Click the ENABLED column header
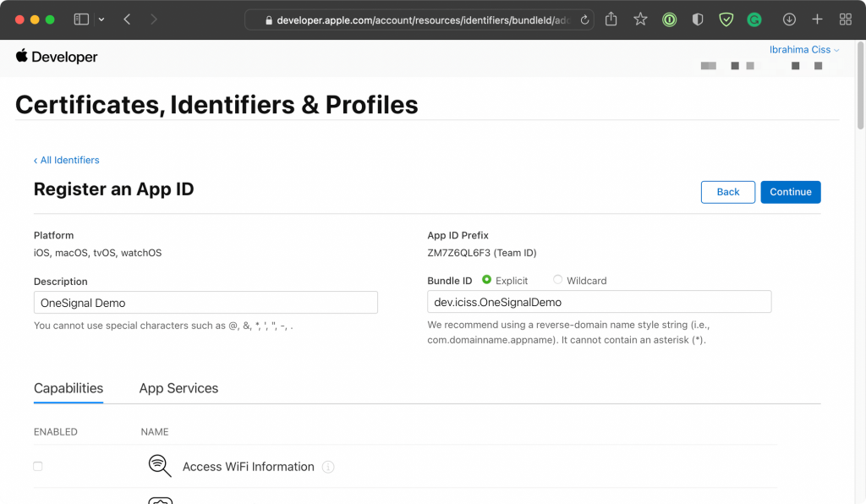The image size is (866, 504). pyautogui.click(x=55, y=431)
